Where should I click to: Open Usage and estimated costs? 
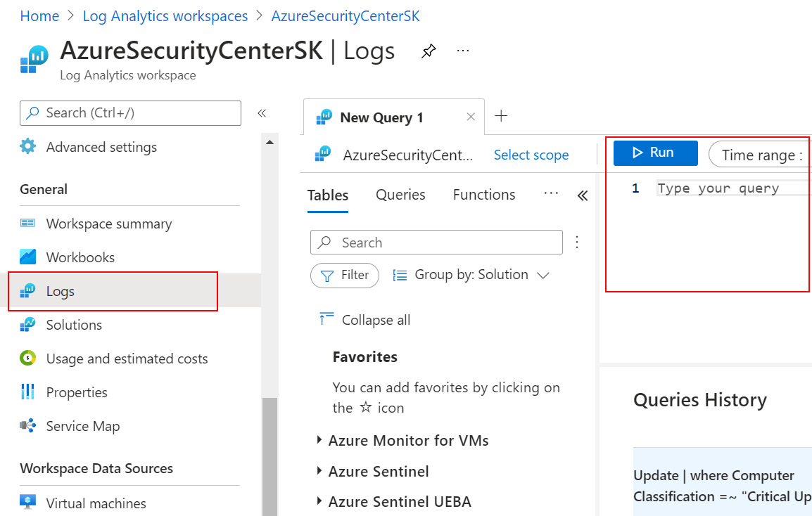pyautogui.click(x=127, y=359)
